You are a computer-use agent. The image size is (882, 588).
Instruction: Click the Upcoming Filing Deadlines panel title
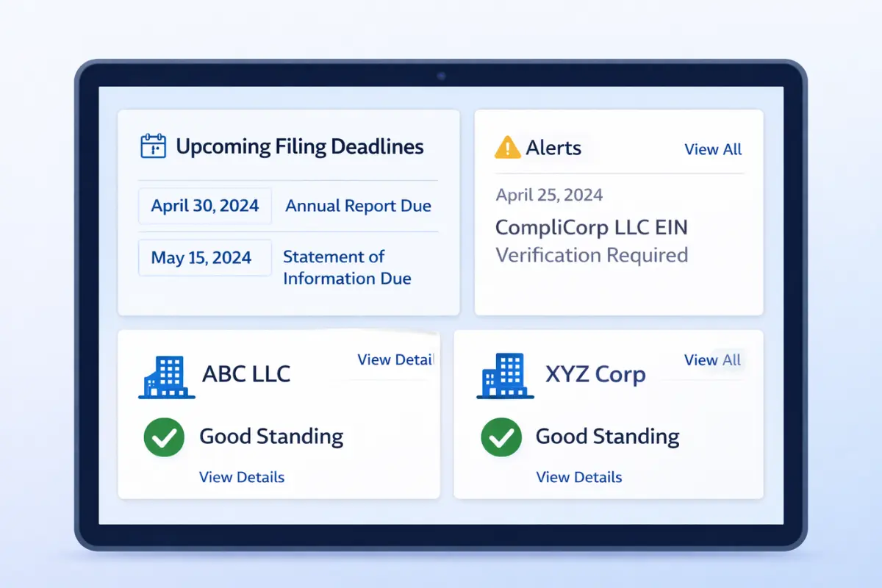299,146
